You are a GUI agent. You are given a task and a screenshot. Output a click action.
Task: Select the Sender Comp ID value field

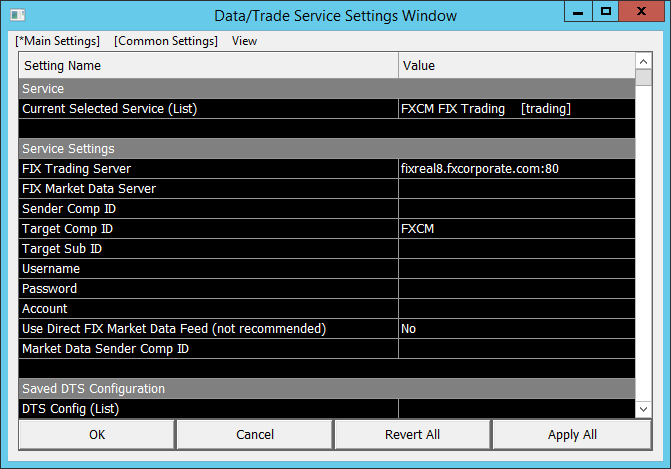point(517,209)
